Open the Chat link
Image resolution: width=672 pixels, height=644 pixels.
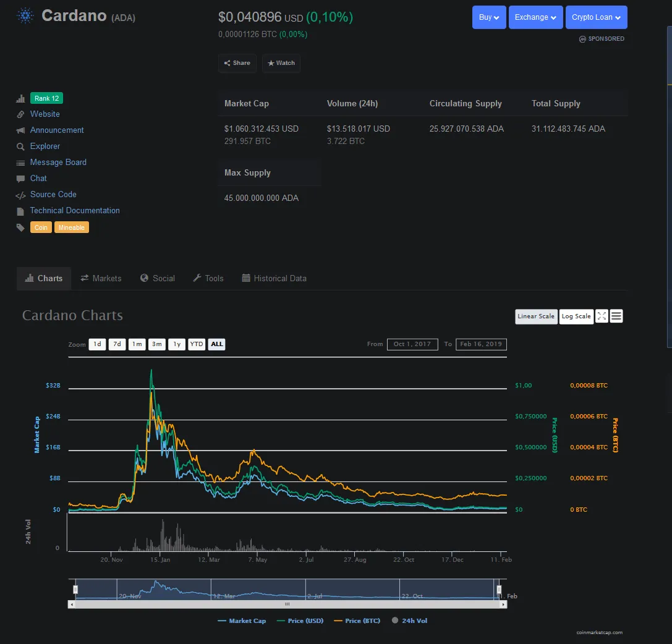tap(38, 179)
